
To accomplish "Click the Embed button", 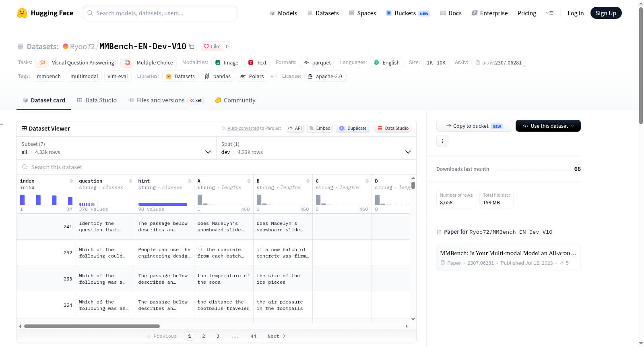I will pos(320,128).
